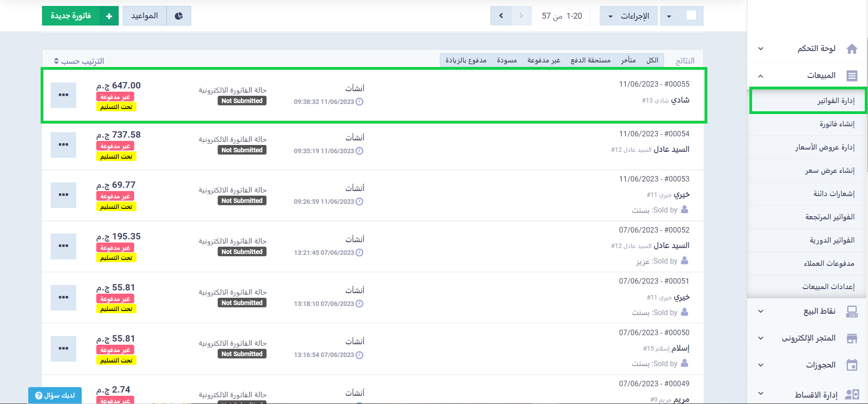
Task: Click the Sales invoice icon in sidebar
Action: pyautogui.click(x=852, y=76)
